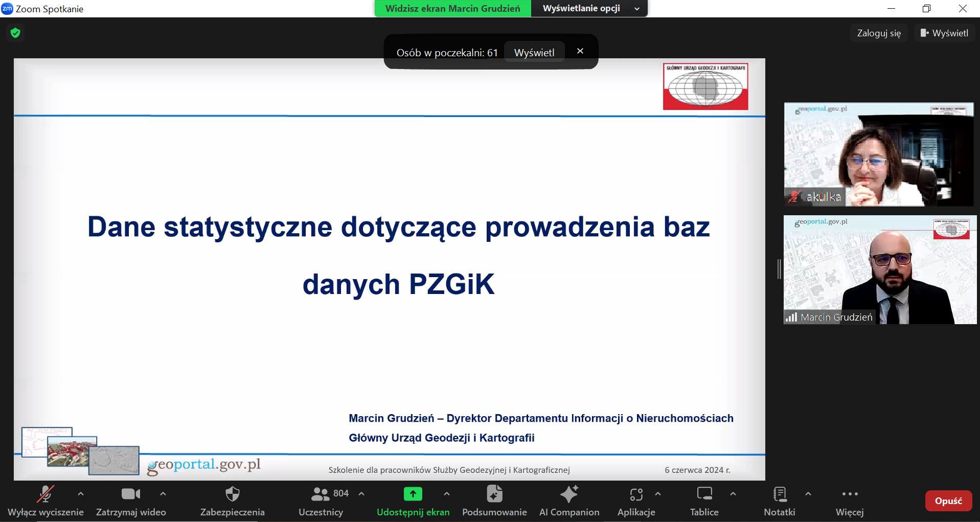Open the Aplikacje apps icon
Image resolution: width=980 pixels, height=522 pixels.
[636, 494]
